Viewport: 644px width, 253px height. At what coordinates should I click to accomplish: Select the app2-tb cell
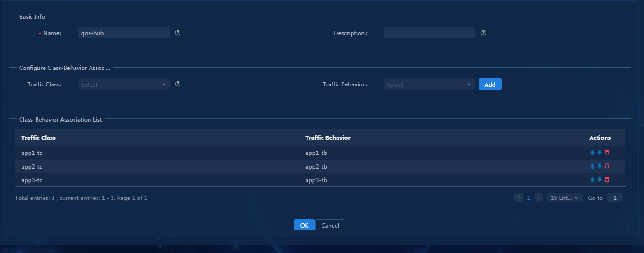tap(441, 166)
